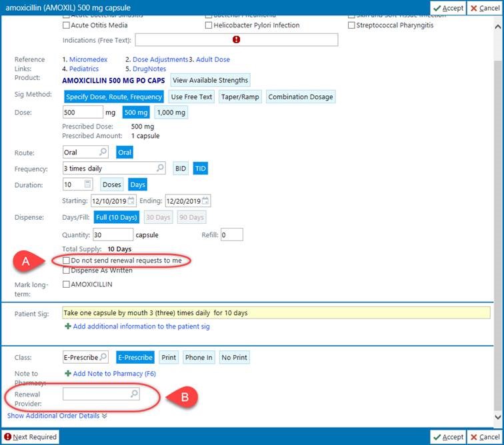This screenshot has width=504, height=445.
Task: Switch sig method to Combination Dosage
Action: pyautogui.click(x=301, y=97)
